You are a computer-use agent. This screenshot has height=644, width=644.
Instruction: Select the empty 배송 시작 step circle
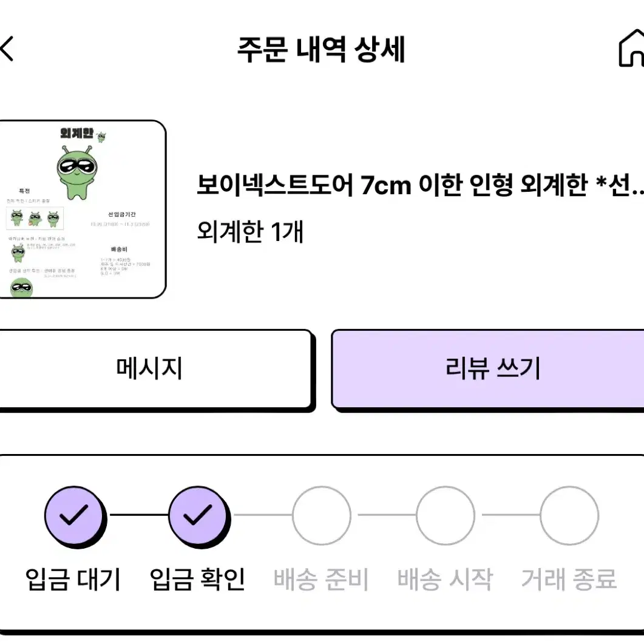coord(446,515)
